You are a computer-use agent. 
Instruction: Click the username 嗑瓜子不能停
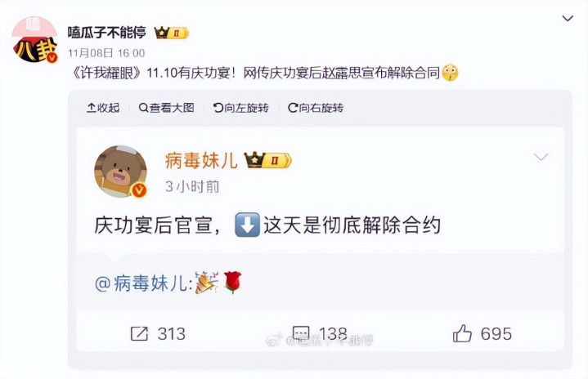pyautogui.click(x=107, y=33)
